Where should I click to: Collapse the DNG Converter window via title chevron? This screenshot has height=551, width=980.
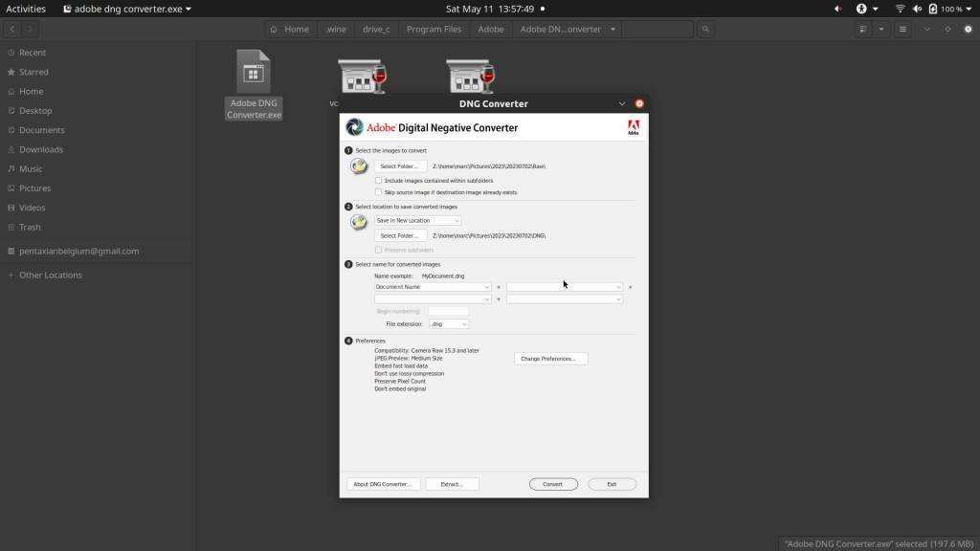point(622,103)
